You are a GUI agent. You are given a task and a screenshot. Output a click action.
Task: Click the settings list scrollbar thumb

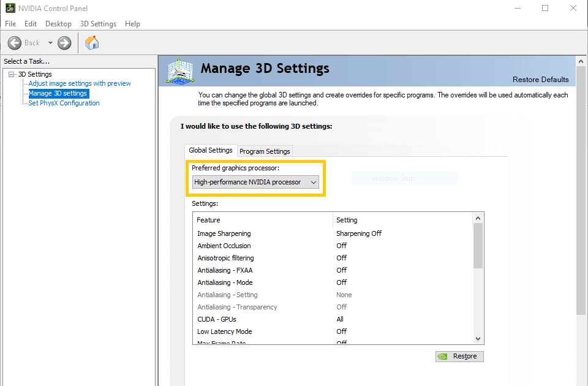click(x=478, y=246)
